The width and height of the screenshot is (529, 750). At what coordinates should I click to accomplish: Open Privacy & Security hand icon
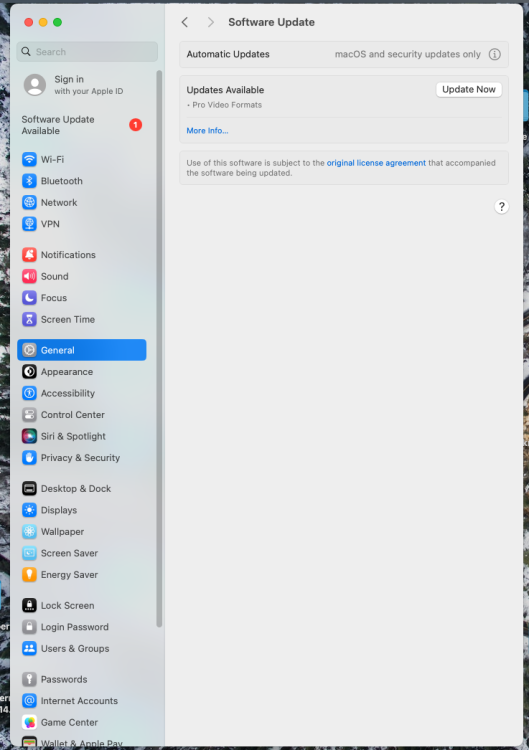(x=29, y=458)
